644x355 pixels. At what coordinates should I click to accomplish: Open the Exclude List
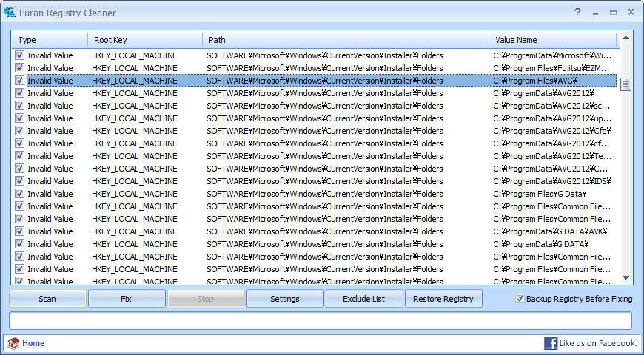pos(364,299)
